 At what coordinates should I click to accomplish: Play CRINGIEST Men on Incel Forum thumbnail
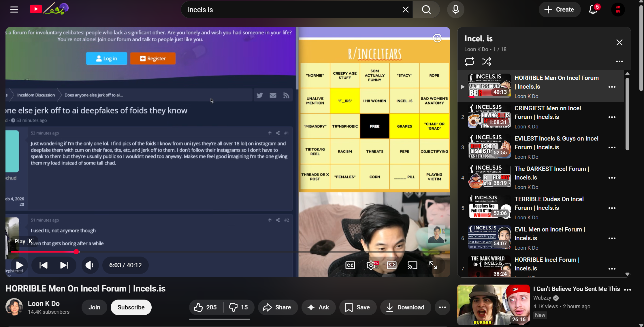coord(489,116)
